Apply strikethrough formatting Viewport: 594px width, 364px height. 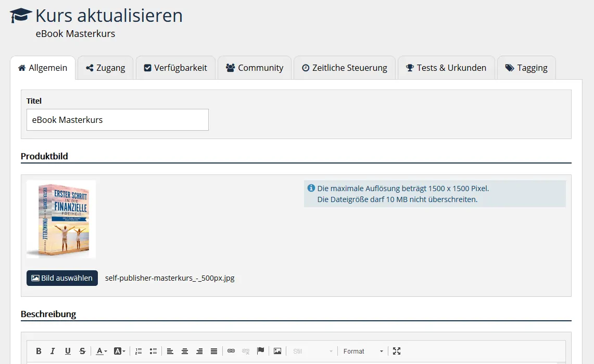point(82,351)
